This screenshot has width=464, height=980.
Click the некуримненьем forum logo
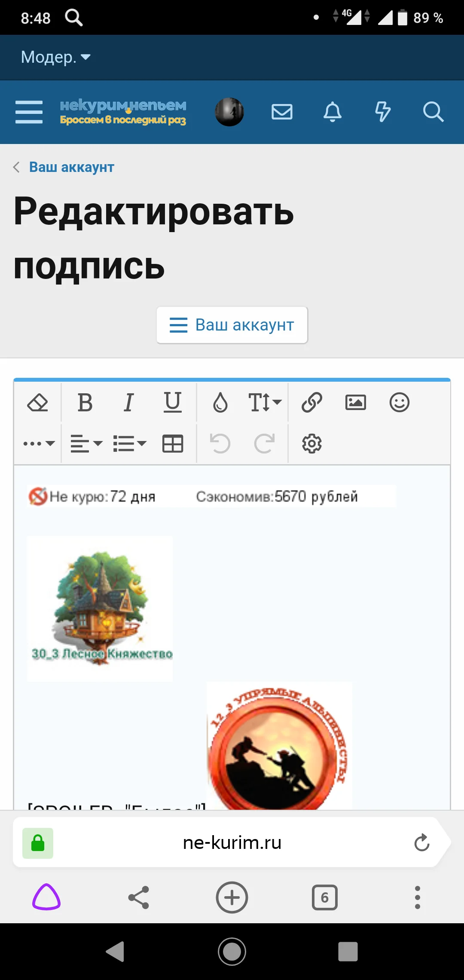tap(123, 112)
